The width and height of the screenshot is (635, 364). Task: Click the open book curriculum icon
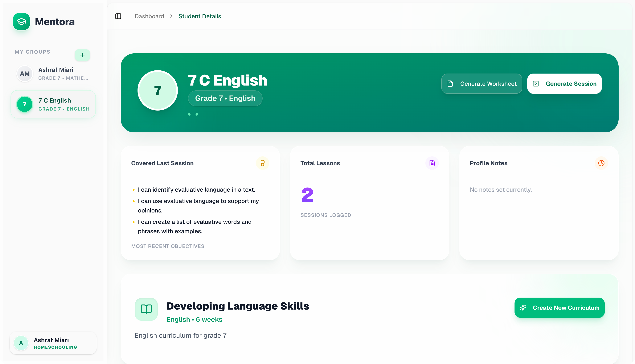click(146, 309)
